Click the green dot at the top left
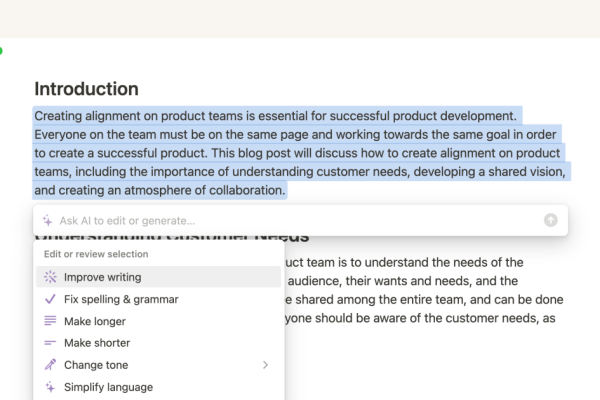 (1, 50)
